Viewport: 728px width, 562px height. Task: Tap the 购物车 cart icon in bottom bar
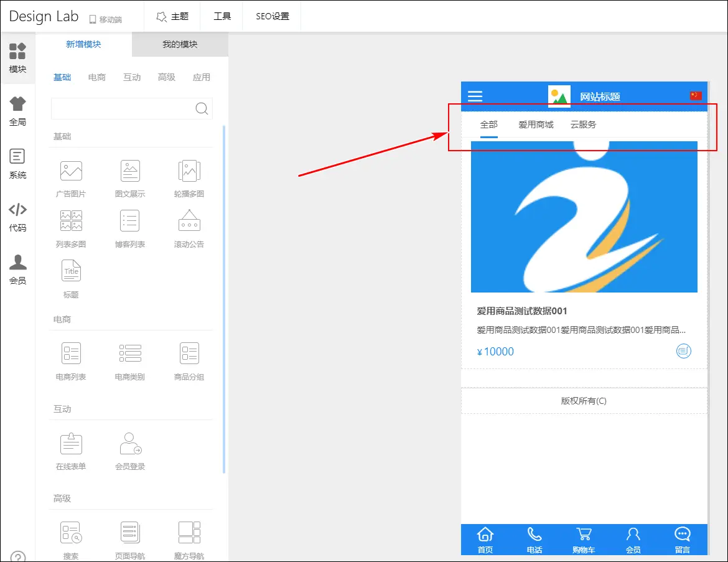coord(584,539)
